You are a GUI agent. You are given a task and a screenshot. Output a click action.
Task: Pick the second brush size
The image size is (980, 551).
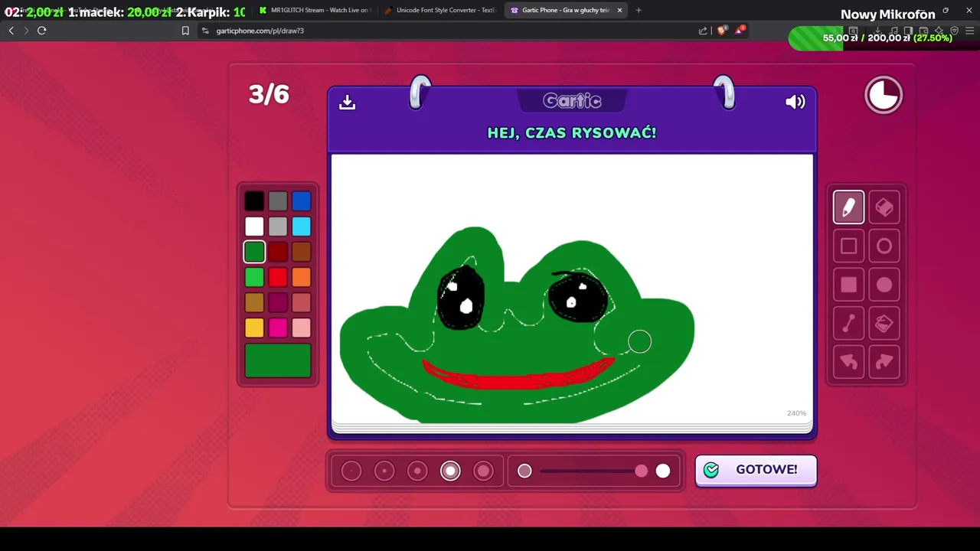point(384,471)
